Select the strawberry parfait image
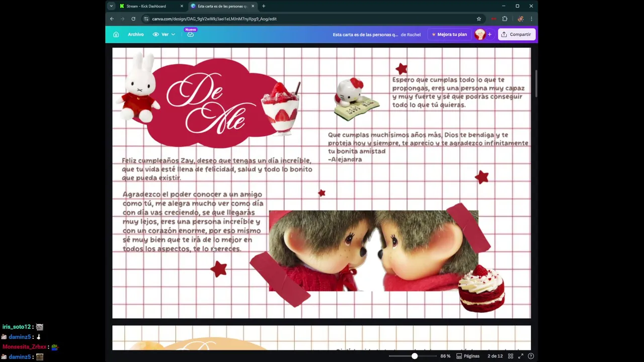The height and width of the screenshot is (362, 644). click(281, 108)
